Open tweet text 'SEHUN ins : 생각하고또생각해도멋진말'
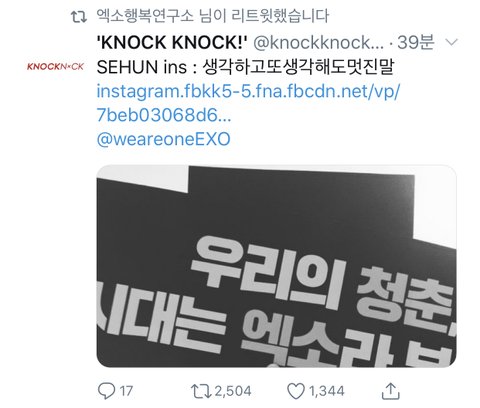 click(x=245, y=67)
